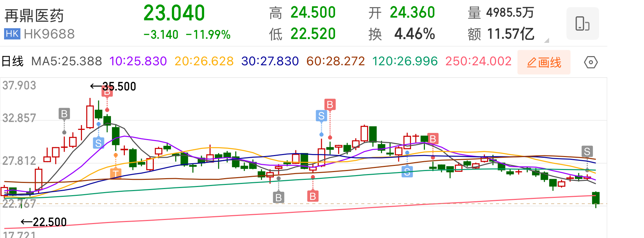This screenshot has width=644, height=238.
Task: Click MA20 value 20:26.628
Action: point(204,61)
